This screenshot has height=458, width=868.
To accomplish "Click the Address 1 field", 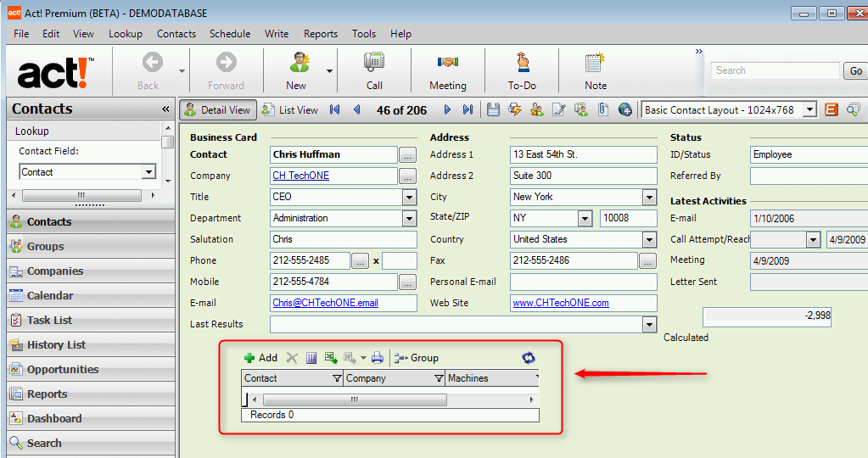I will coord(584,155).
